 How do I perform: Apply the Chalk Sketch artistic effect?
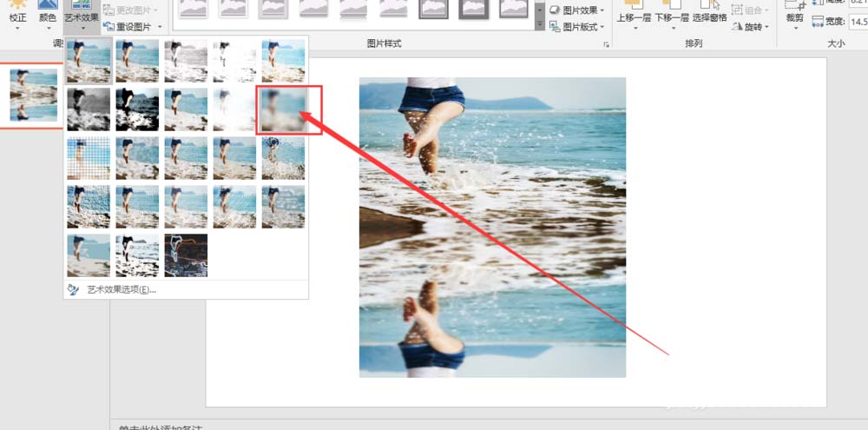click(x=89, y=109)
